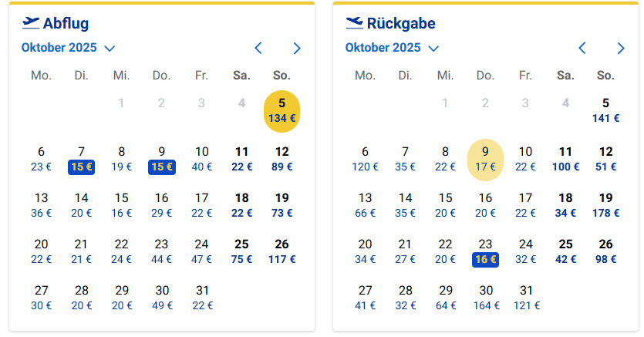Go to previous month in Abflug calendar
This screenshot has width=644, height=337.
pos(258,48)
